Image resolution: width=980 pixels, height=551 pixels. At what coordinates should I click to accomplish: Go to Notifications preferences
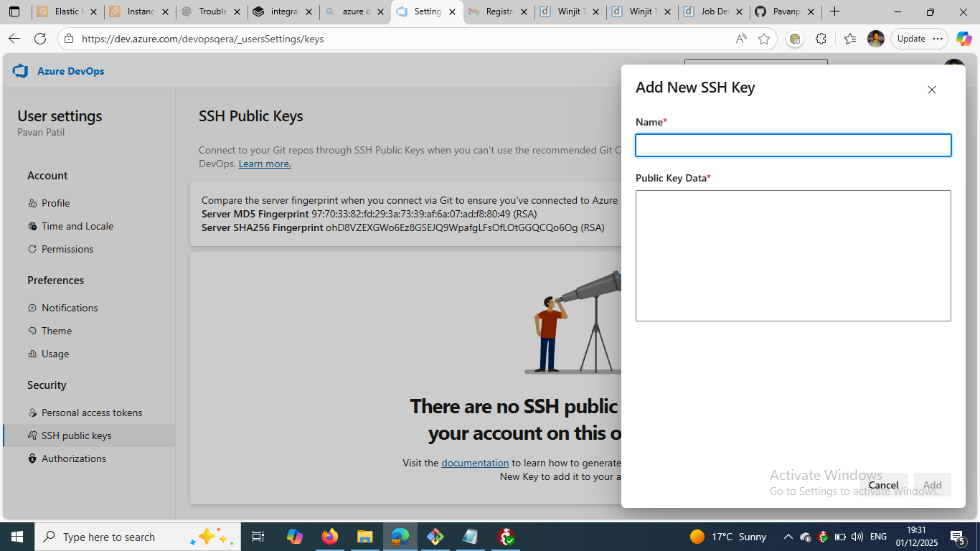click(x=69, y=308)
